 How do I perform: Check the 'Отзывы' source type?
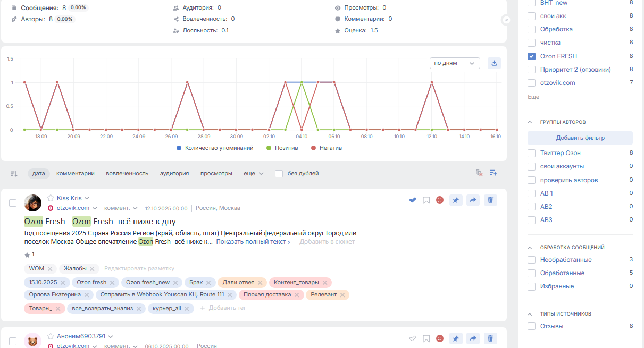pos(531,326)
